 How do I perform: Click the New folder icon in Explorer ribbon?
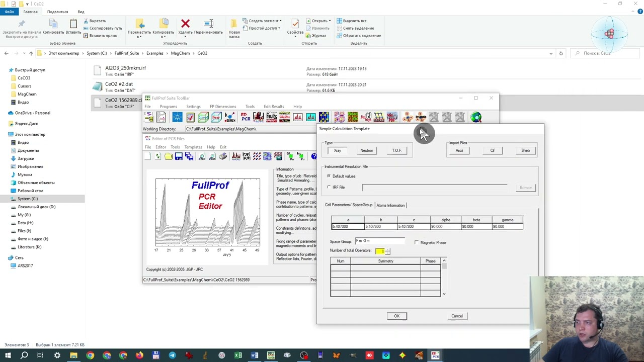click(234, 24)
